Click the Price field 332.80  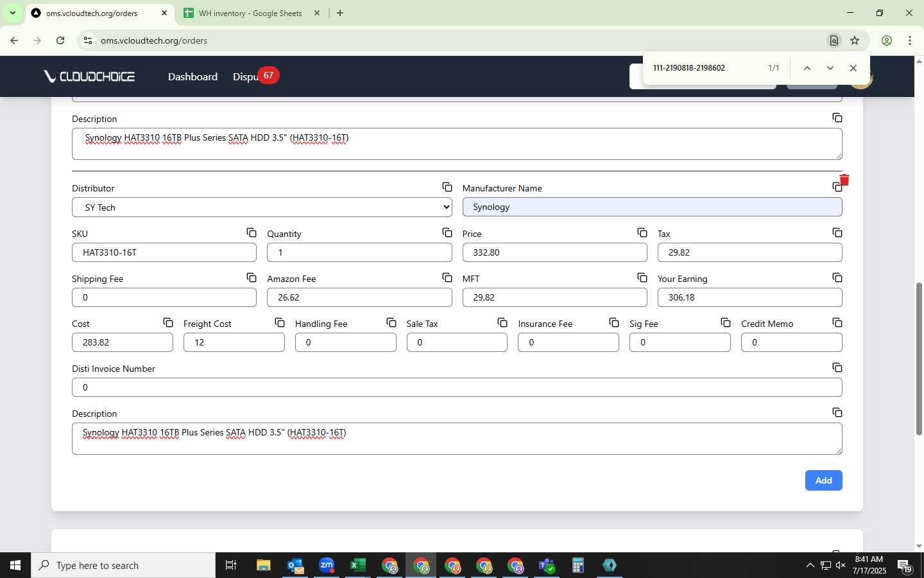click(554, 252)
